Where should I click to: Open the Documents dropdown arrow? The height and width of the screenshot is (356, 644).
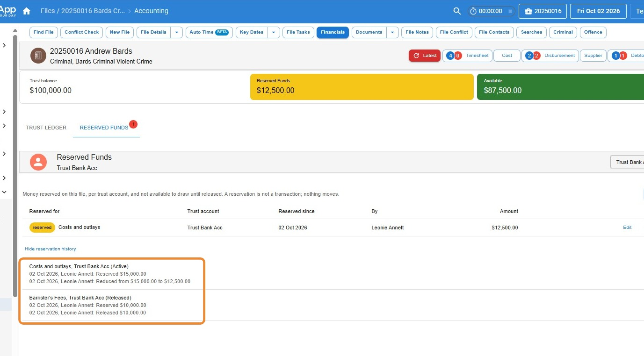coord(392,32)
